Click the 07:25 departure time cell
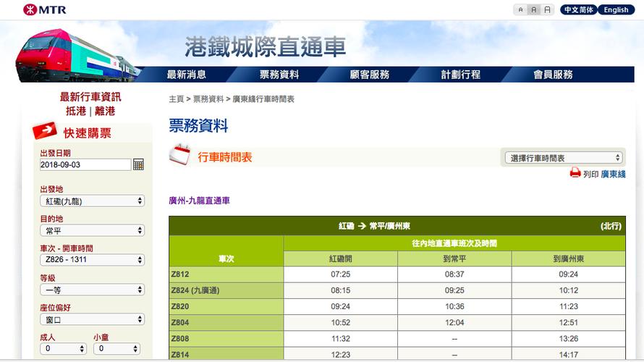644x362 pixels. pos(341,274)
